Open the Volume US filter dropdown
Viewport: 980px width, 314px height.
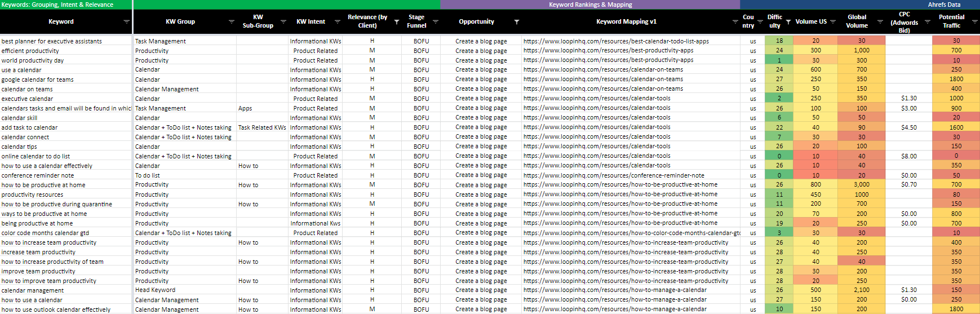pos(833,22)
